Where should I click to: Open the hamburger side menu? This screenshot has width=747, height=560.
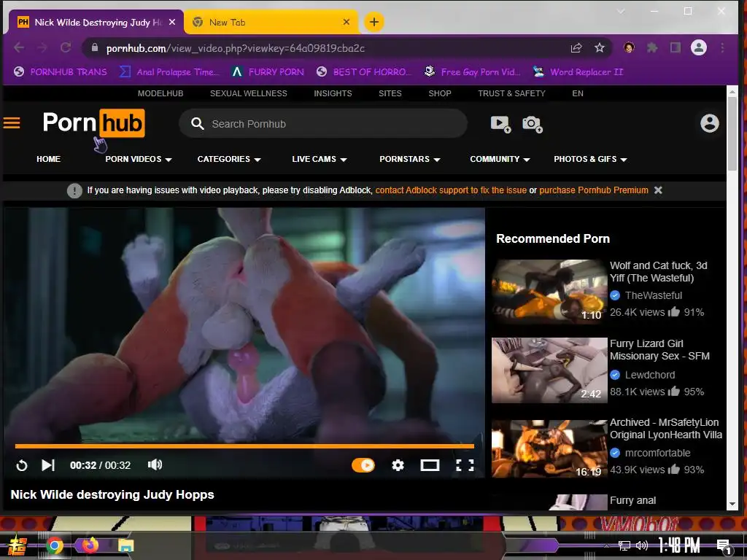[12, 123]
